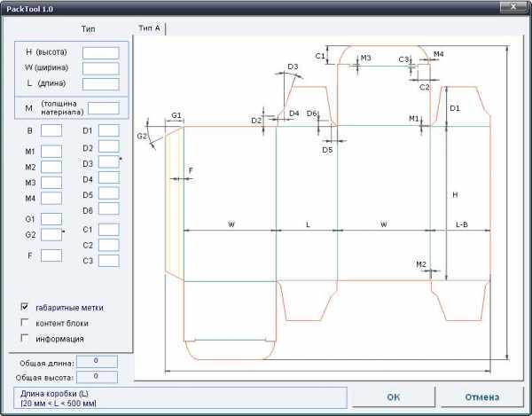The width and height of the screenshot is (532, 416).
Task: Click the W (ширина) input box
Action: (100, 68)
